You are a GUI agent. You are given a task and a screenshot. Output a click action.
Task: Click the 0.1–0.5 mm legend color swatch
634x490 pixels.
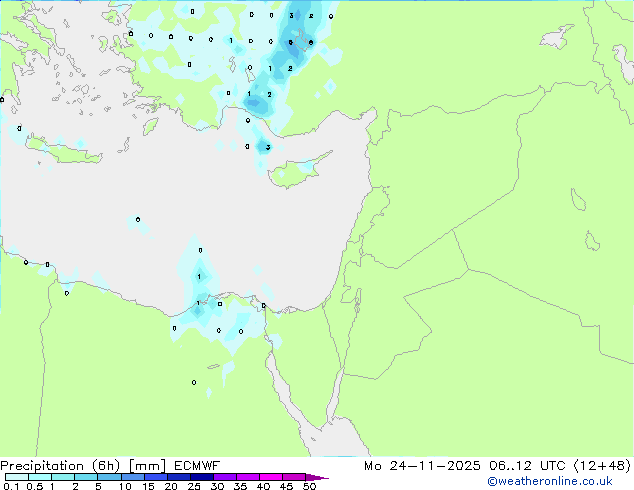[x=17, y=477]
